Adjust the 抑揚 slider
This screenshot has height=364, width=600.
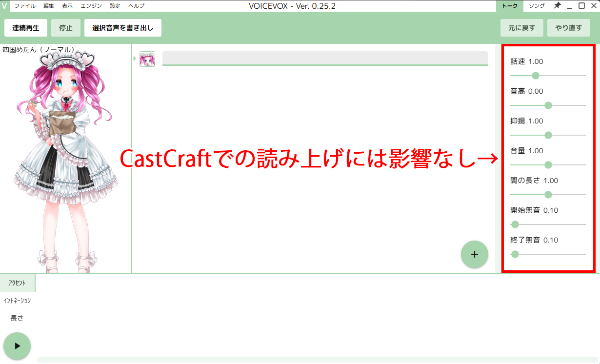coord(548,135)
